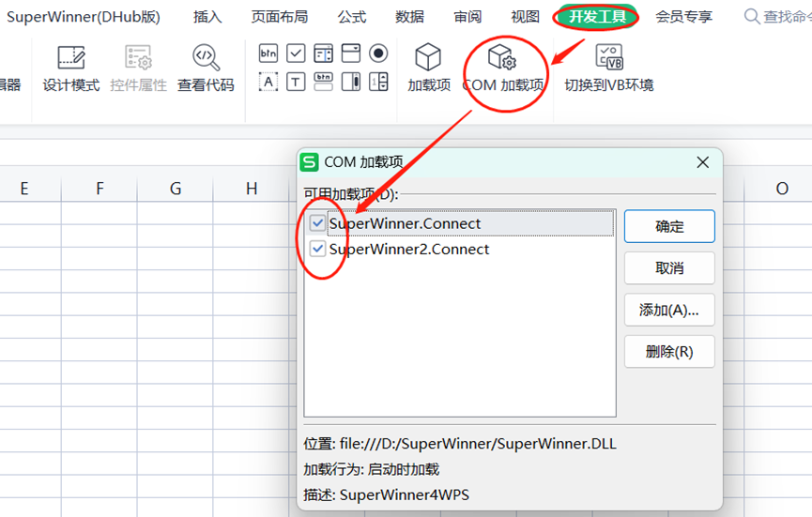Uncheck the SuperWinner2.Connect checkbox
The height and width of the screenshot is (517, 812).
click(317, 249)
